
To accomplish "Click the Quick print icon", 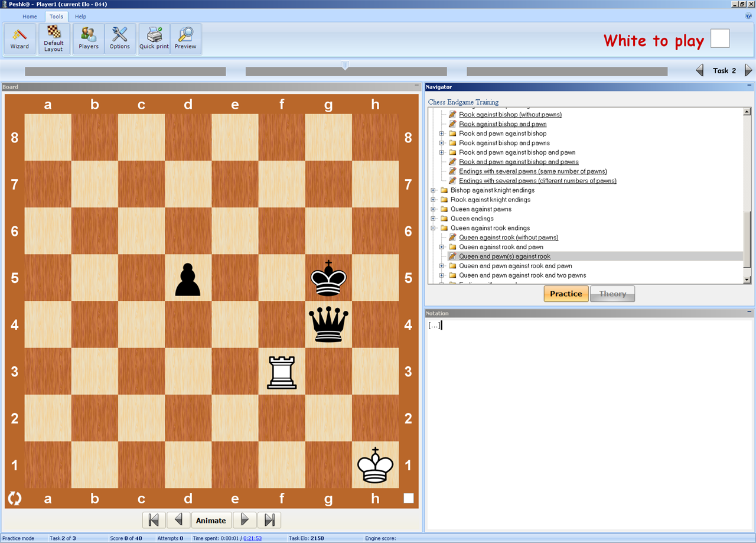I will click(x=154, y=39).
